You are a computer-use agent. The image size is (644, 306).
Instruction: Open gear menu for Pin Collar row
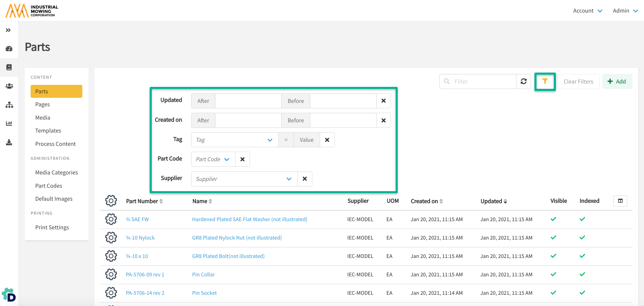(x=111, y=274)
